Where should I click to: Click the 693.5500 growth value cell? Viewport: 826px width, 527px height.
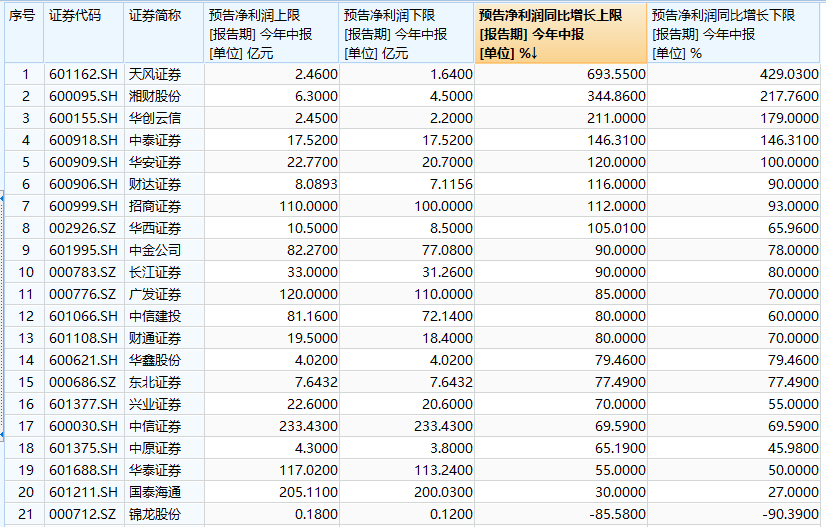561,74
